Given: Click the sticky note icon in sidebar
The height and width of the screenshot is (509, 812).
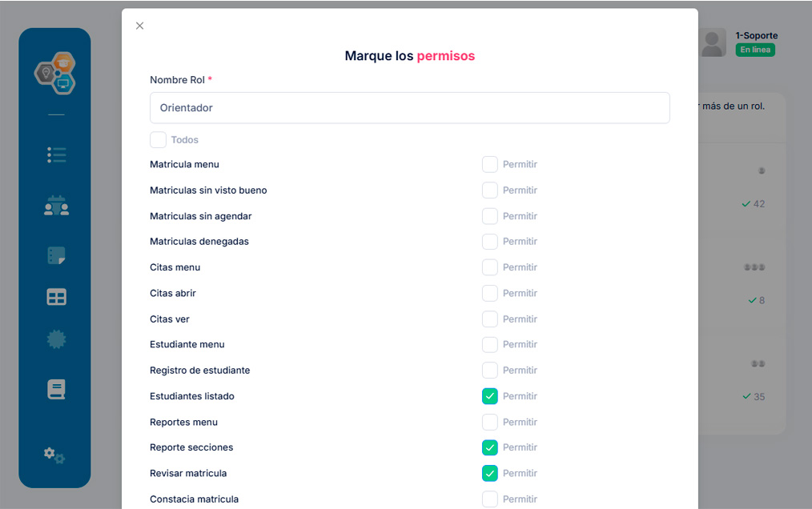Looking at the screenshot, I should click(56, 256).
